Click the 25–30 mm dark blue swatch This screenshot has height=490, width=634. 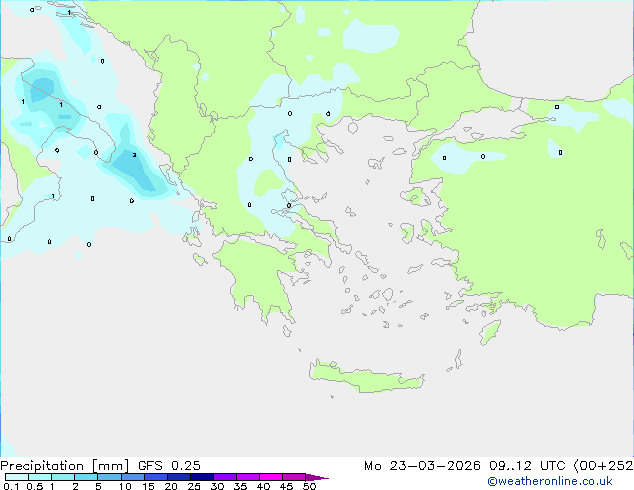click(202, 477)
